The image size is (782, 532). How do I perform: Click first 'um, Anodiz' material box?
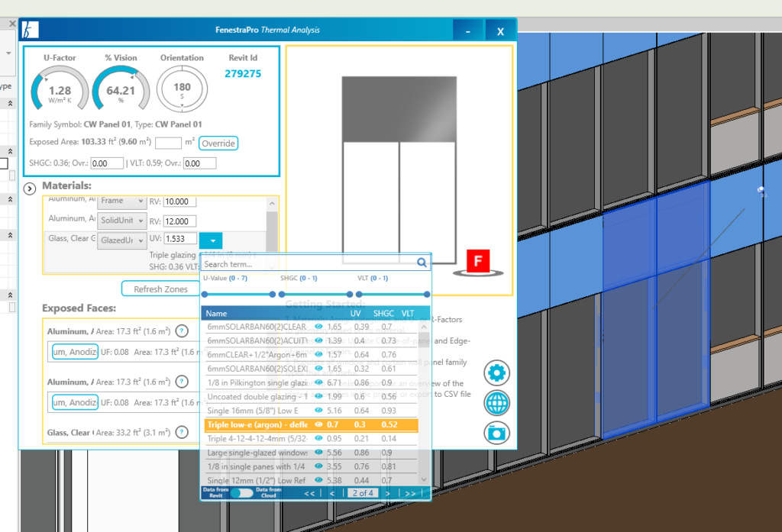pos(75,352)
